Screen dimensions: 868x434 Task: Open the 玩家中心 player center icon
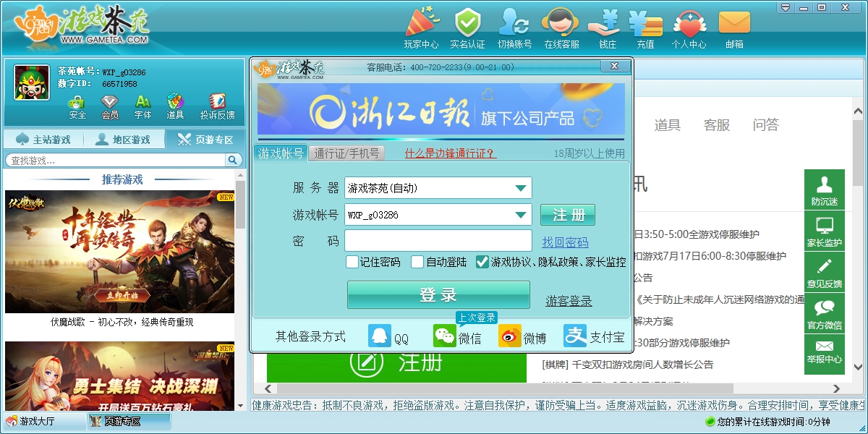tap(422, 28)
